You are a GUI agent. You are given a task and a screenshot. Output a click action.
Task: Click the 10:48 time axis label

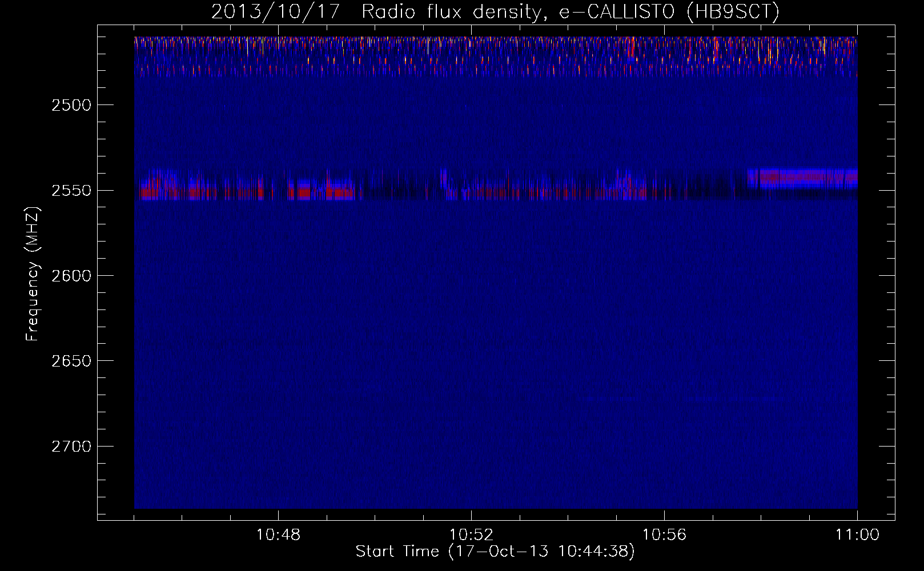(x=278, y=535)
